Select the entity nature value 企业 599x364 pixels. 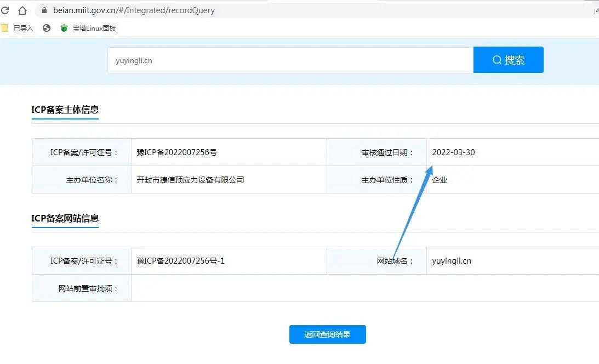[x=440, y=180]
